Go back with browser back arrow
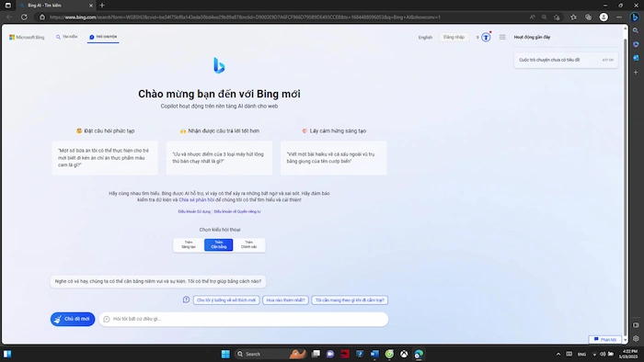This screenshot has height=362, width=644. (9, 17)
